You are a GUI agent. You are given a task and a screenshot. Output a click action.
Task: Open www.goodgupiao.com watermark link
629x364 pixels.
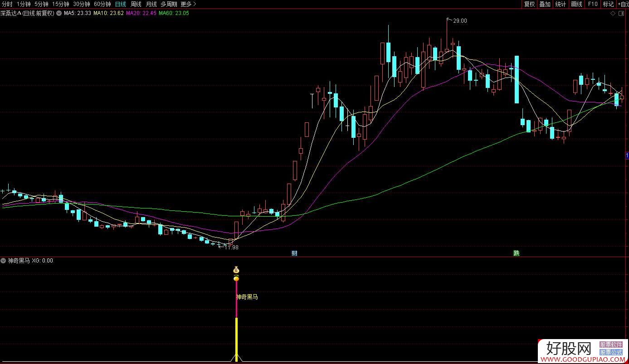582,359
